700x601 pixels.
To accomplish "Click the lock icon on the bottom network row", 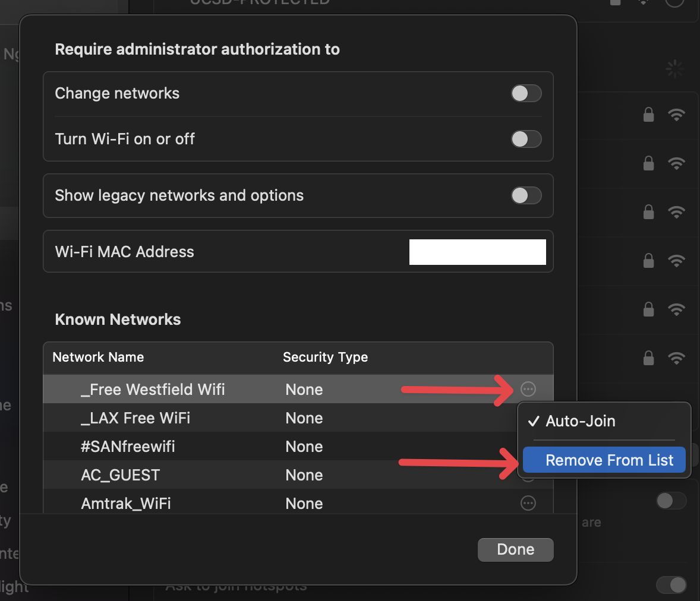I will click(x=648, y=358).
